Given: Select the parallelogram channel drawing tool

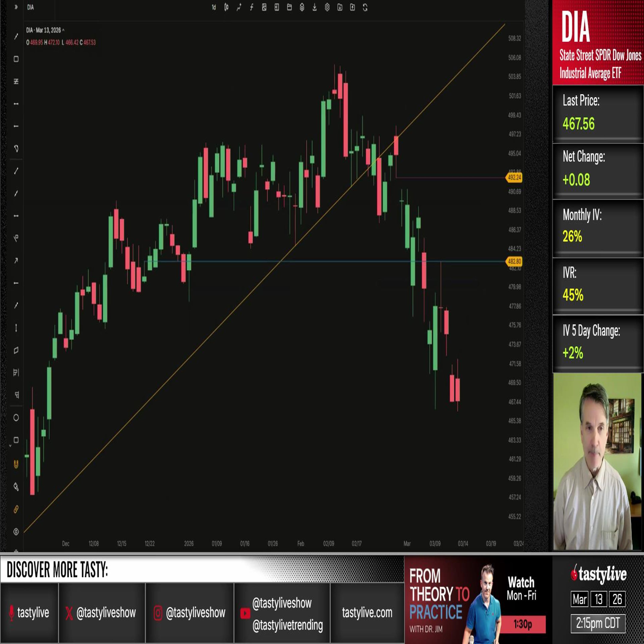Looking at the screenshot, I should (x=16, y=350).
